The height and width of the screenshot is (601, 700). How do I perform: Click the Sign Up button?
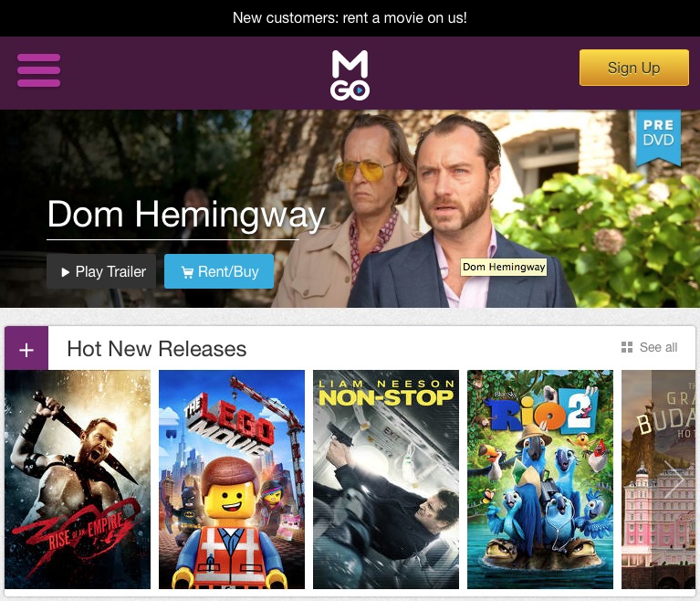click(x=634, y=68)
